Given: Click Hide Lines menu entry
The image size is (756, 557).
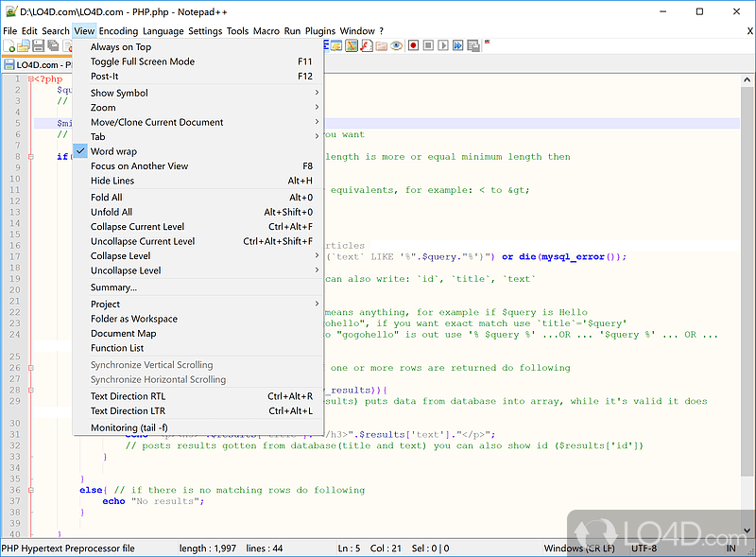Looking at the screenshot, I should tap(198, 181).
